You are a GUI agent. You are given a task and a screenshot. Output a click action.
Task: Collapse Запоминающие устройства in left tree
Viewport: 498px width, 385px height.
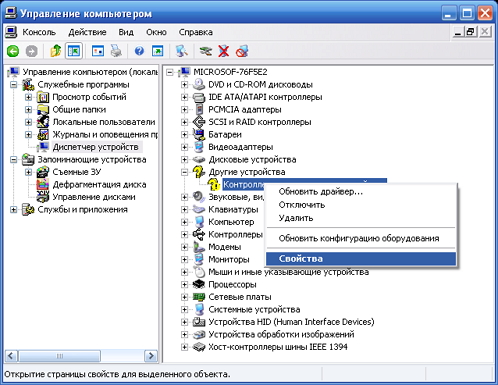click(14, 160)
